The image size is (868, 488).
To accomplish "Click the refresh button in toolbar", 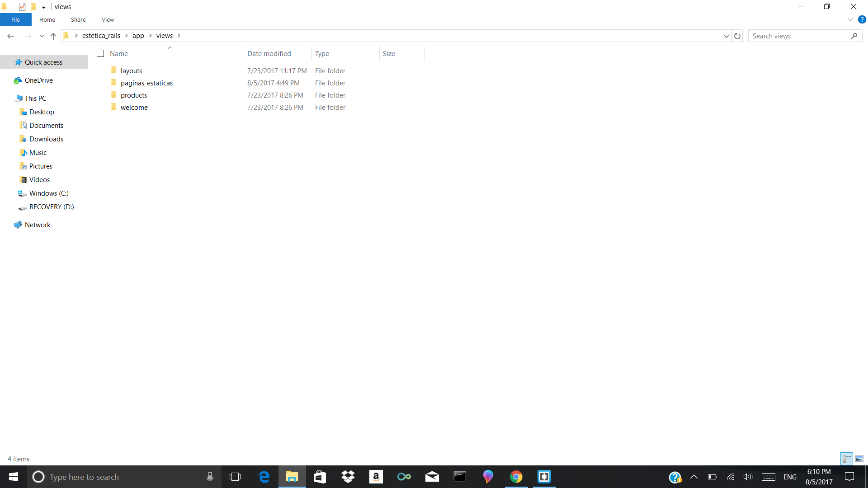I will click(737, 36).
